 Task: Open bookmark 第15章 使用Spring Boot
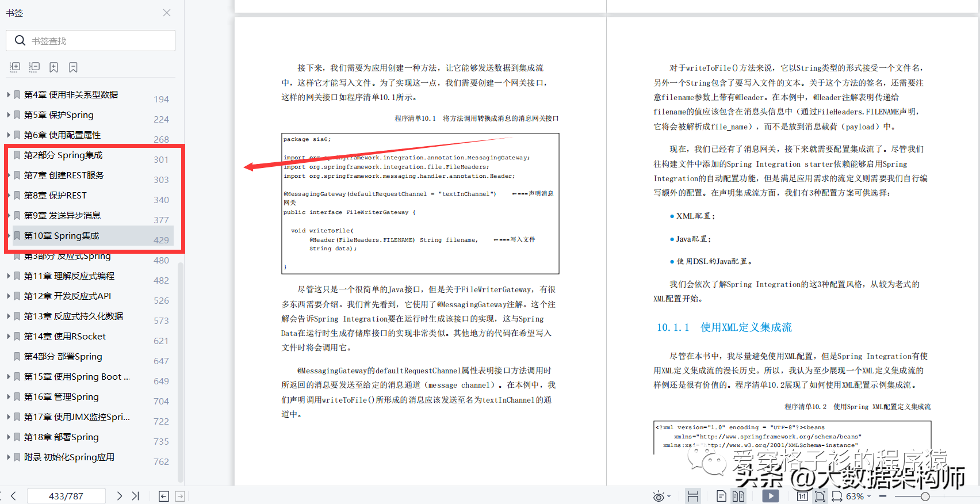point(76,376)
